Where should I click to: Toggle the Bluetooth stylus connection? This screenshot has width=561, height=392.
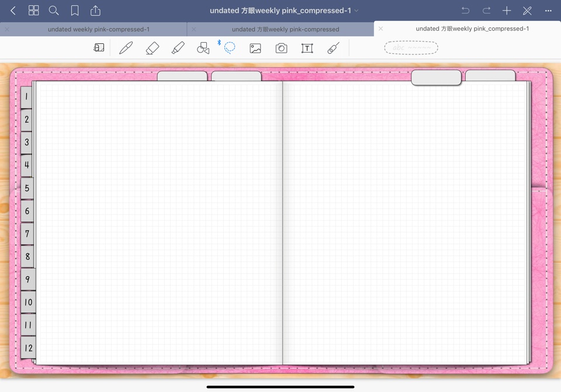pyautogui.click(x=219, y=43)
